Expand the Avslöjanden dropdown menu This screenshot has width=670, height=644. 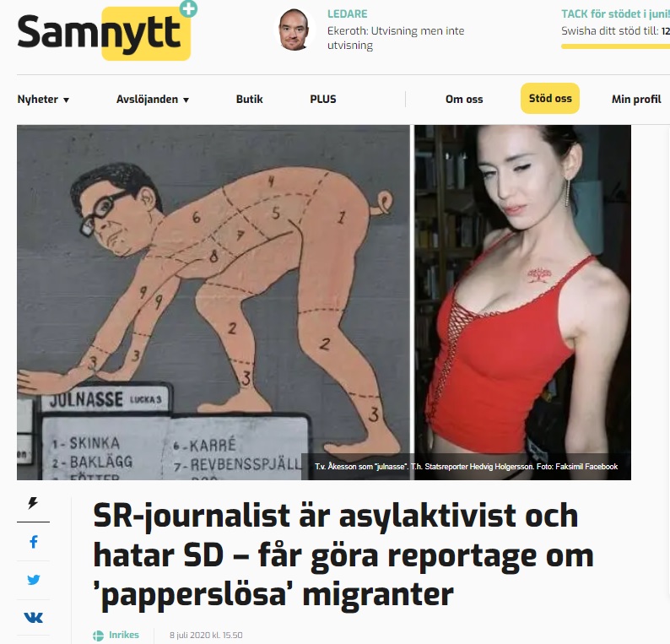pos(153,99)
